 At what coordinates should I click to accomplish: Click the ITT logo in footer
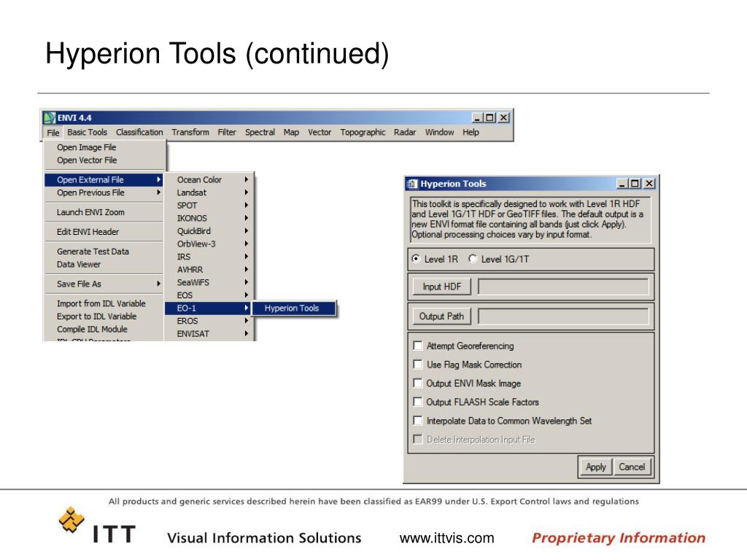(x=98, y=526)
